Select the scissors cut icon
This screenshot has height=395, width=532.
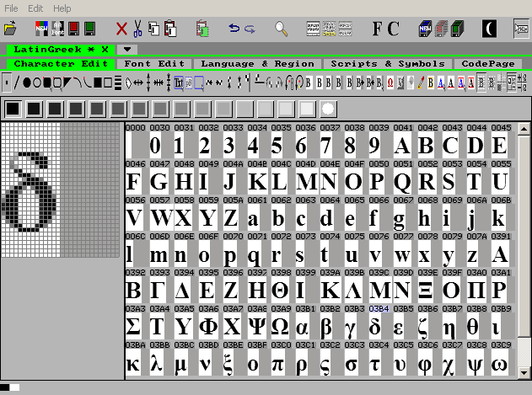click(137, 29)
